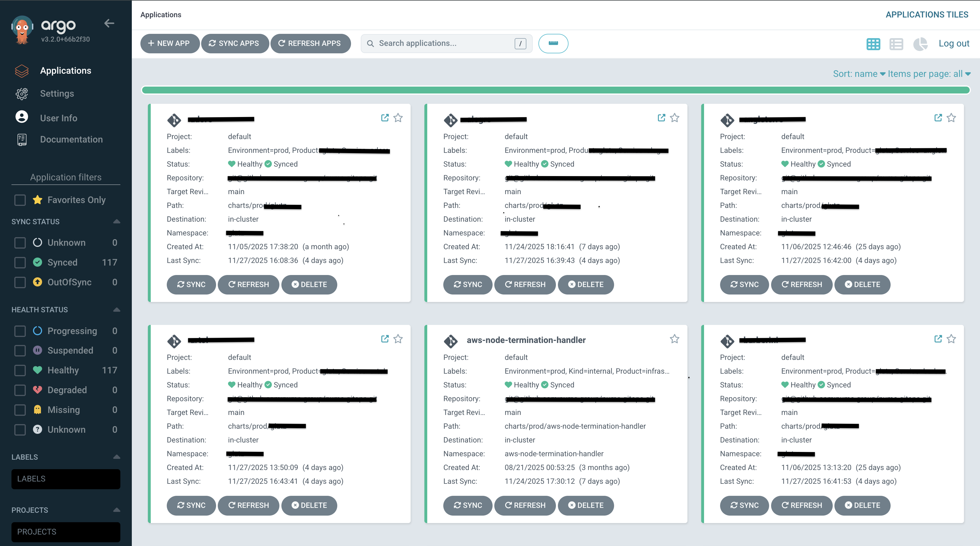The height and width of the screenshot is (546, 980).
Task: Collapse the sidebar with the back arrow
Action: tap(109, 23)
